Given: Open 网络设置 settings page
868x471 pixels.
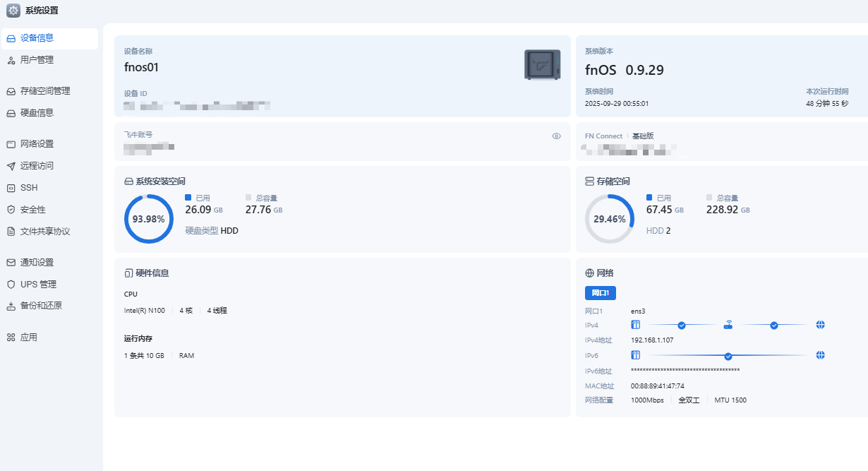Looking at the screenshot, I should pos(49,143).
